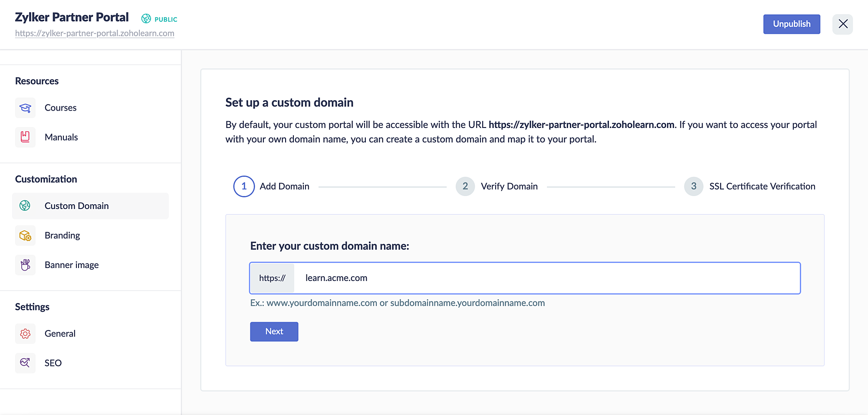Close the portal settings panel
Image resolution: width=868 pixels, height=415 pixels.
point(842,24)
